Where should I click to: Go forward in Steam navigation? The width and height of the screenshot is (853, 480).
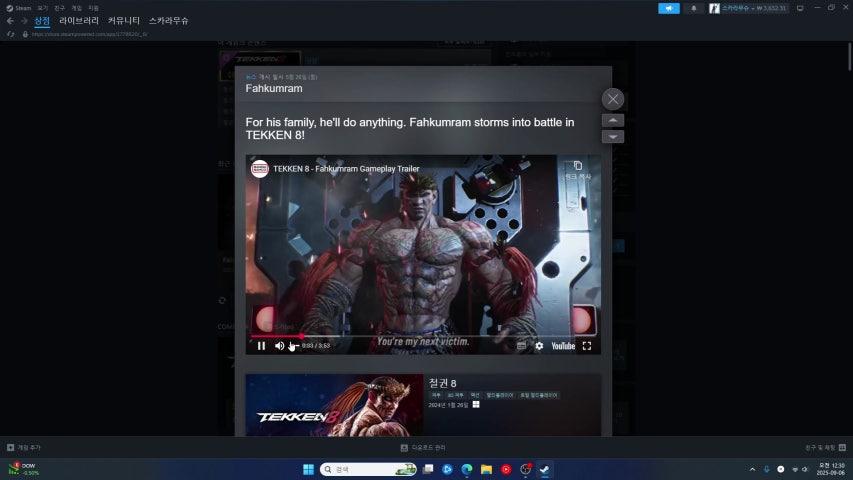(x=24, y=21)
